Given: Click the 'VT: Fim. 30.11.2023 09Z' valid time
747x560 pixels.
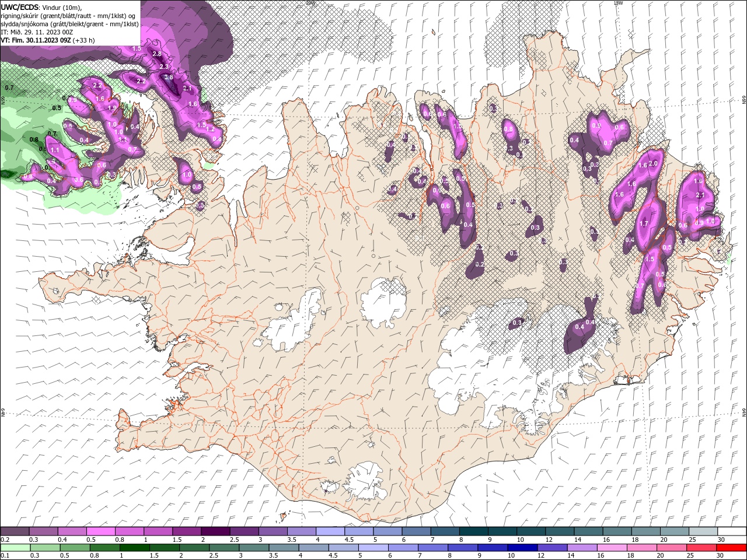Looking at the screenshot, I should [x=36, y=40].
